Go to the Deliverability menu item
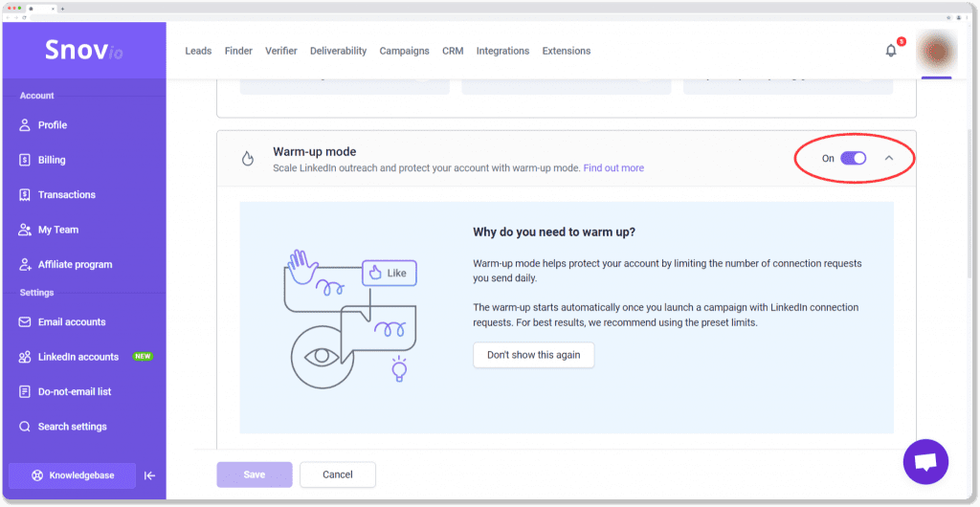980x507 pixels. click(x=338, y=51)
